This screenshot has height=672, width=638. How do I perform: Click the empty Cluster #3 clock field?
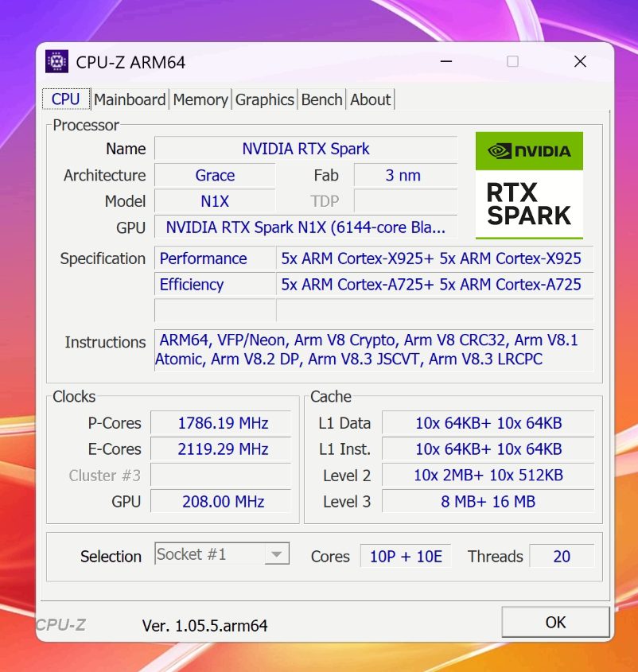tap(221, 476)
